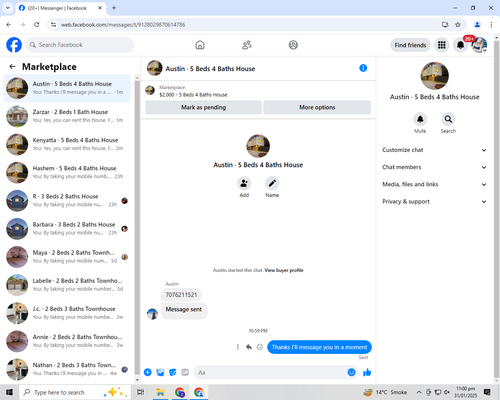The height and width of the screenshot is (400, 500).
Task: Open the Hashem 5 Beds 4 Baths conversation
Action: (x=67, y=172)
